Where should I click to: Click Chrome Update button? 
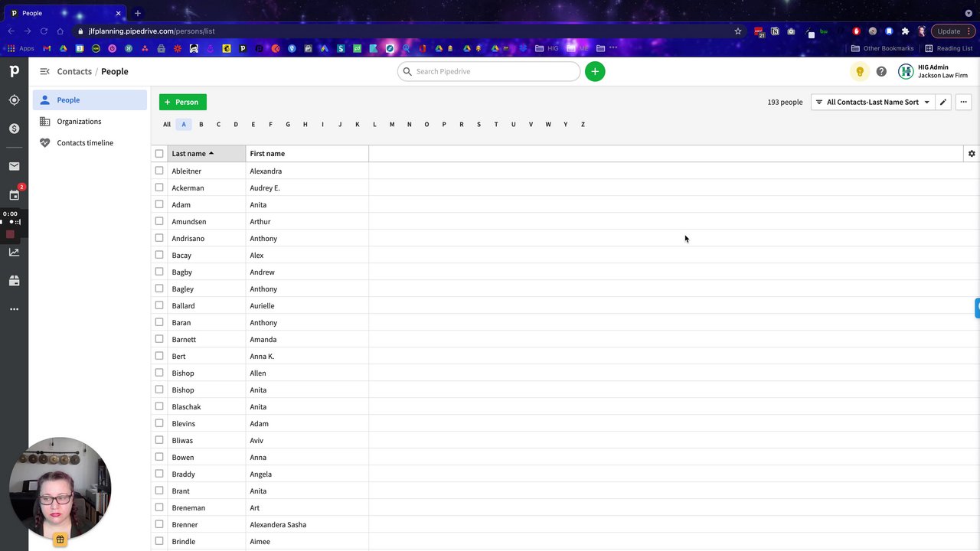pos(952,31)
